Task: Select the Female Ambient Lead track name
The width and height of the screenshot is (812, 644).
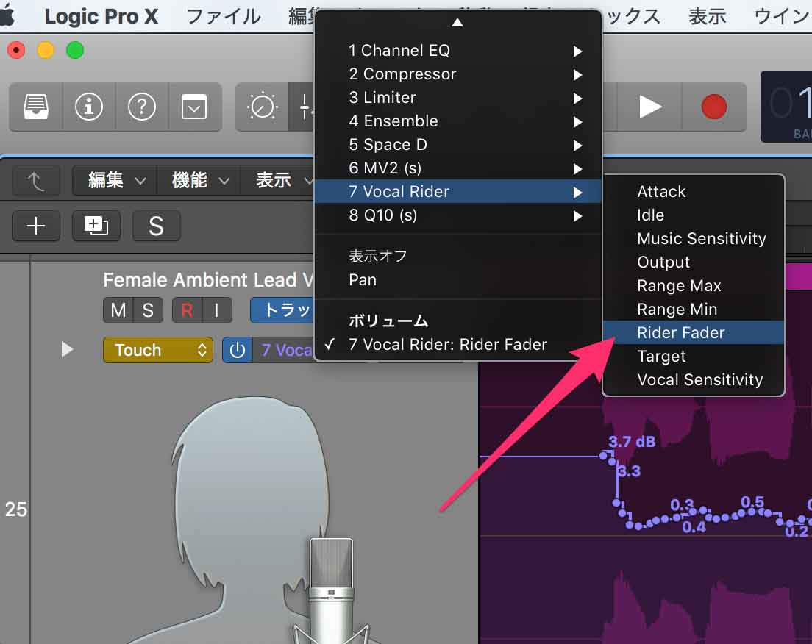Action: pyautogui.click(x=208, y=280)
